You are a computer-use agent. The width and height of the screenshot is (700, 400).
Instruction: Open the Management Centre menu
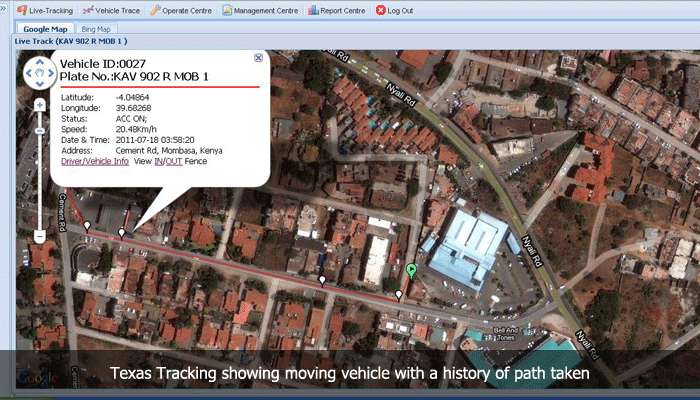click(x=260, y=10)
